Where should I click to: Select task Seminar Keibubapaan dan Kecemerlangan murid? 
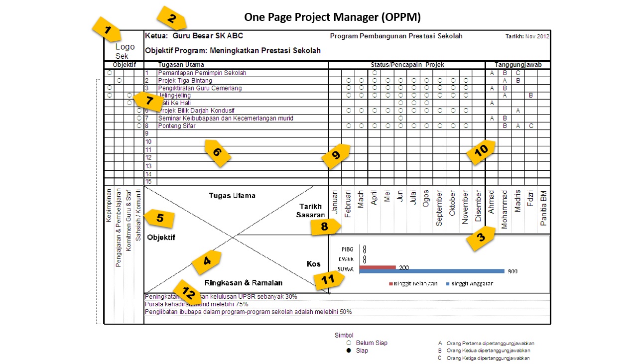[226, 118]
